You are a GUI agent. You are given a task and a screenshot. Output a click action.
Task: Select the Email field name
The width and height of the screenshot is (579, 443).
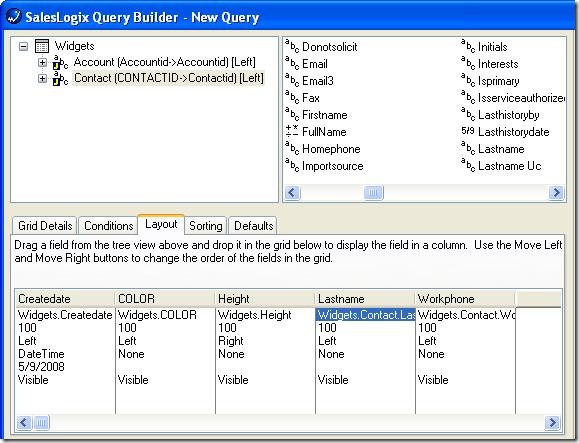click(x=315, y=64)
